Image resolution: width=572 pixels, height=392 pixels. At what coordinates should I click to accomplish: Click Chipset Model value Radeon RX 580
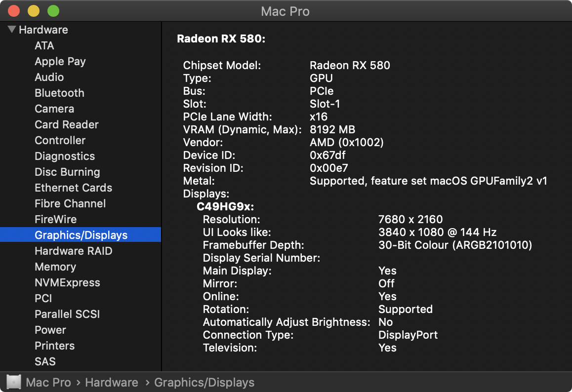(x=350, y=65)
